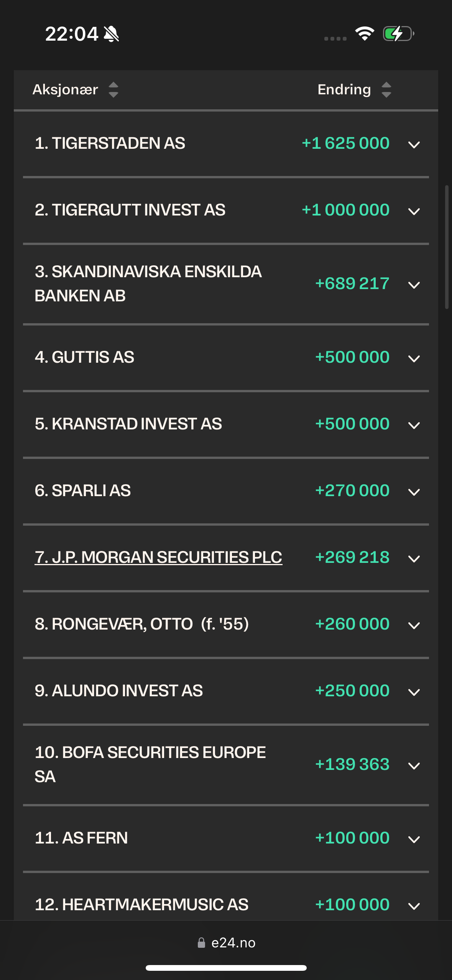Sort list by Aksjonær column arrows
The width and height of the screenshot is (452, 980).
113,90
